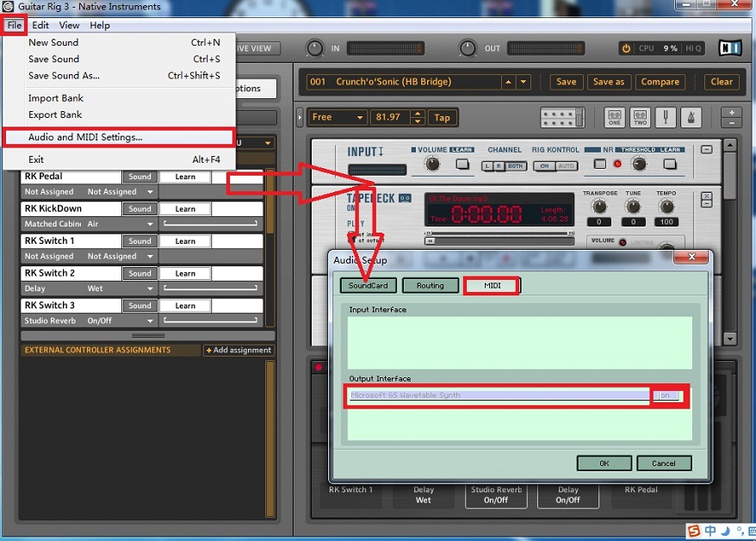The height and width of the screenshot is (541, 756).
Task: Select previous preset with up arrow
Action: 508,82
